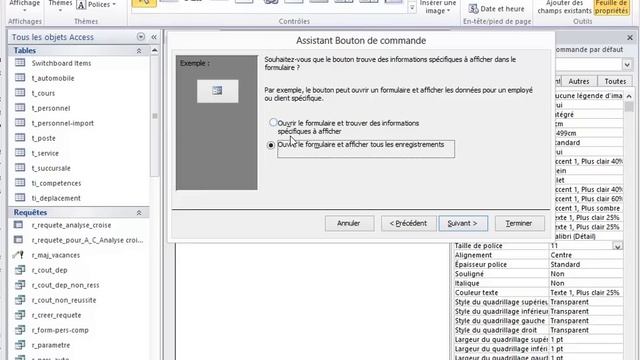Click the t_personnel-import table icon
The height and width of the screenshot is (360, 640).
click(20, 122)
